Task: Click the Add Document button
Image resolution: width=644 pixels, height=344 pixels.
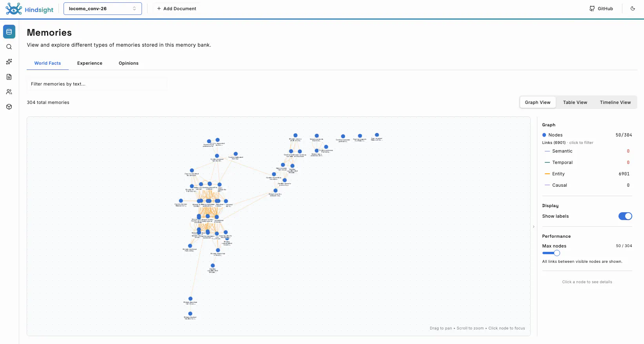Action: (x=176, y=9)
